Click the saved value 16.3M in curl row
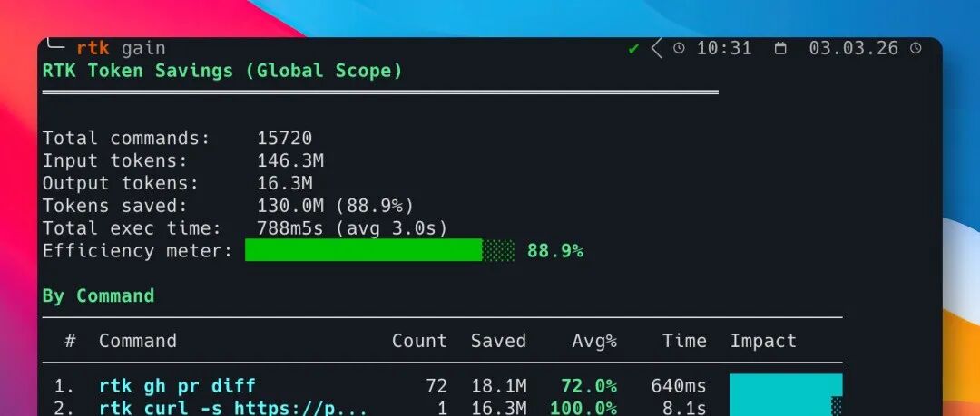Screen dimensions: 980x416 (x=498, y=408)
